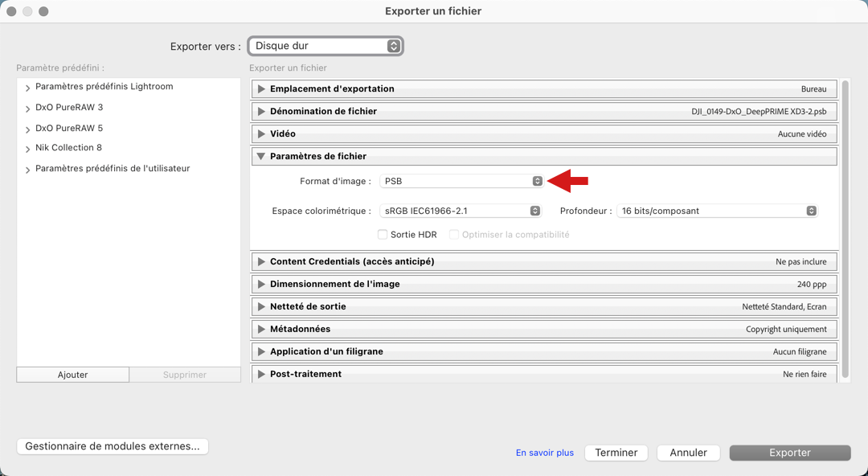The width and height of the screenshot is (868, 476).
Task: Collapse the Paramètres de fichier section
Action: pos(261,157)
